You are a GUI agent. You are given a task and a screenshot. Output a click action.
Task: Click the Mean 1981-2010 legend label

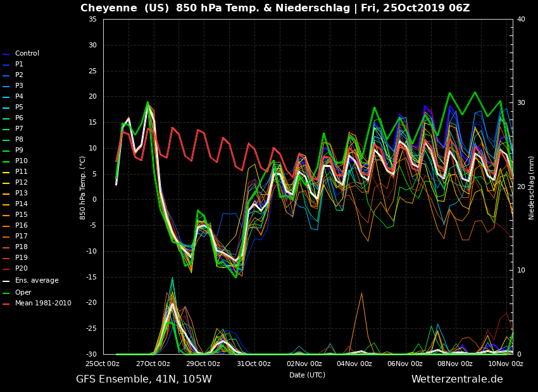pyautogui.click(x=43, y=303)
